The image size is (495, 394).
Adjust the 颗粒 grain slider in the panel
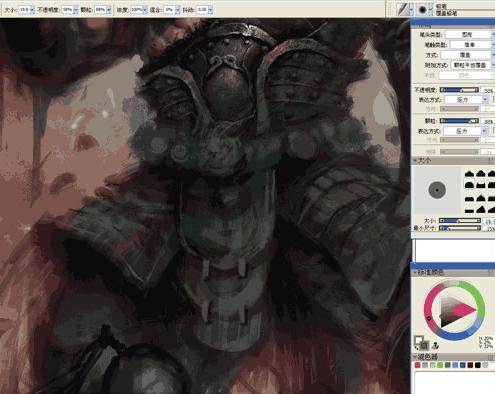[x=459, y=121]
